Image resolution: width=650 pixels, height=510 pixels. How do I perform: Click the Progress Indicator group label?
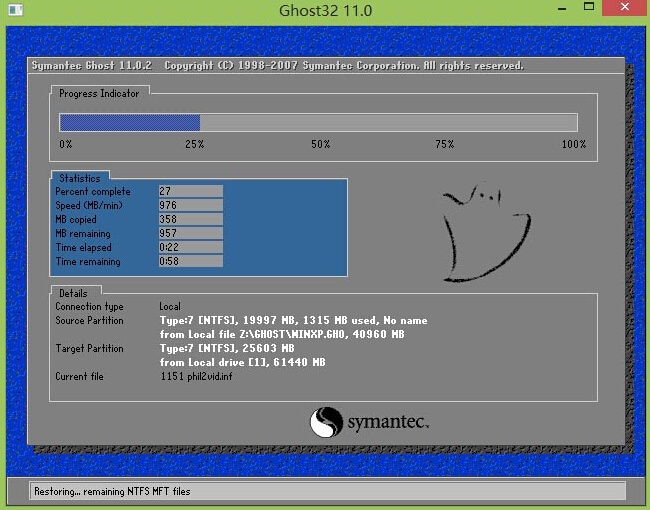coord(99,94)
